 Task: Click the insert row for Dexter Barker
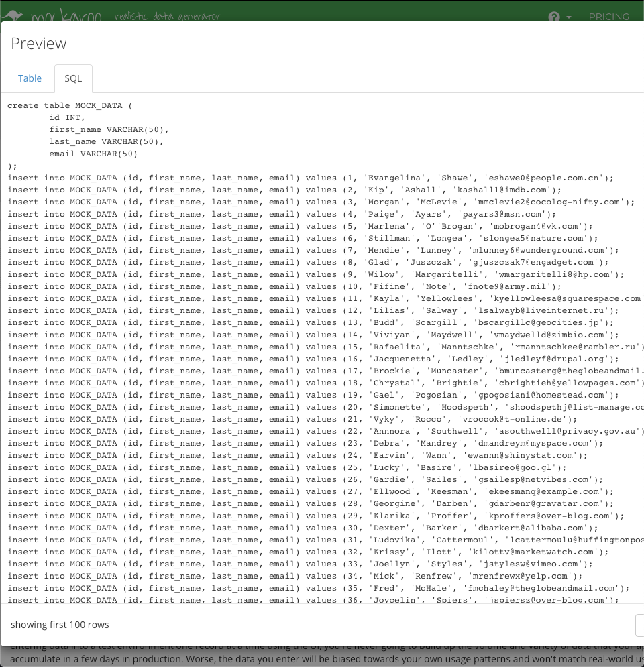(303, 528)
